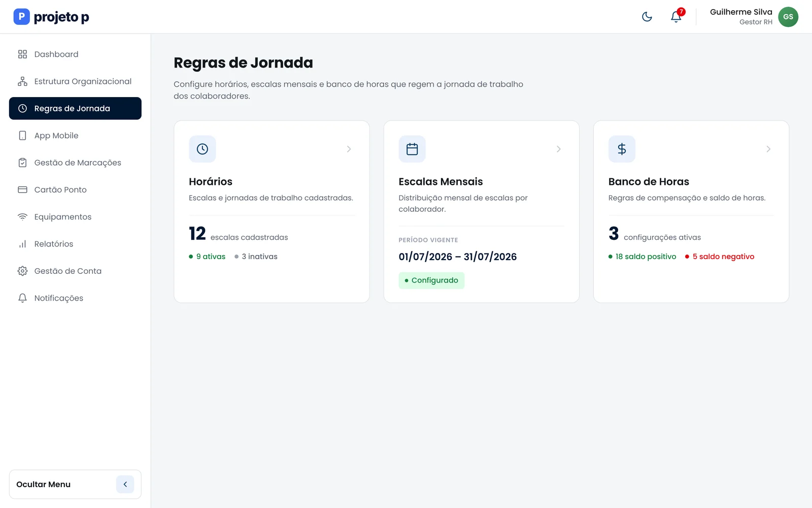Click the Gestor RH role label
Screen dimensions: 812x508
(x=756, y=22)
